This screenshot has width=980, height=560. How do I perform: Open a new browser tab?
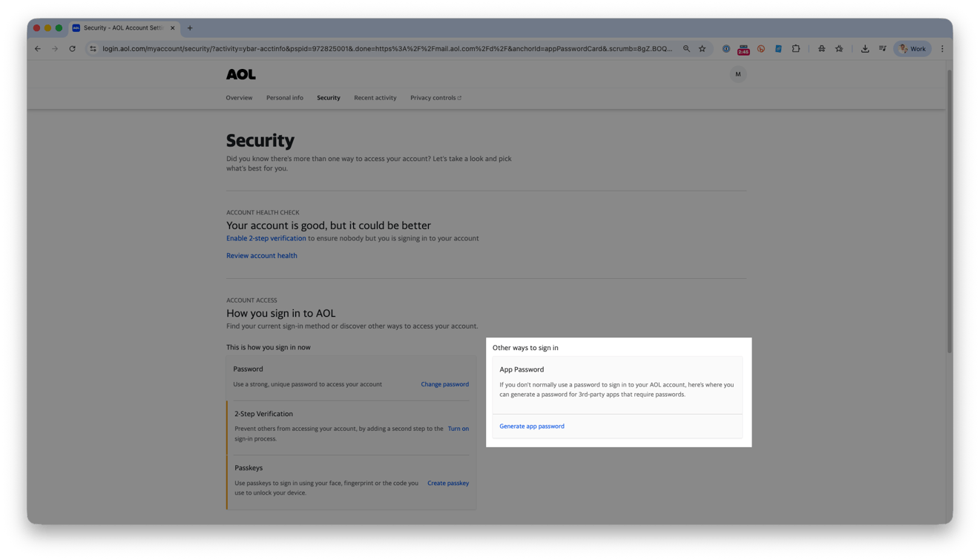189,28
